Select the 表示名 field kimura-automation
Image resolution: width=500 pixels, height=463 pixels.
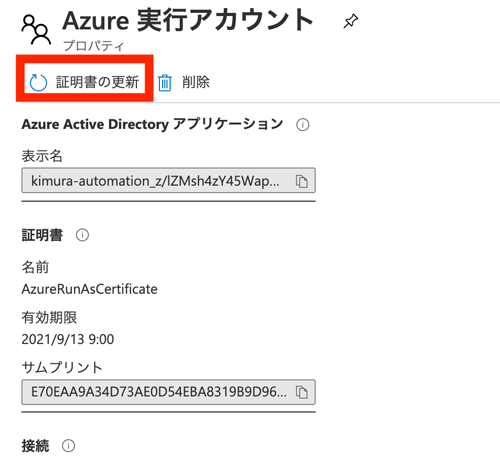[x=168, y=180]
